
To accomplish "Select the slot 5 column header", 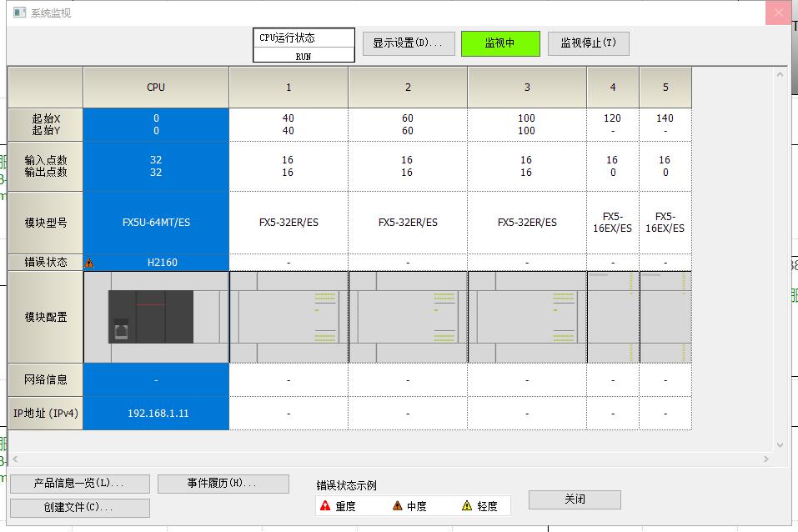I will click(x=665, y=87).
